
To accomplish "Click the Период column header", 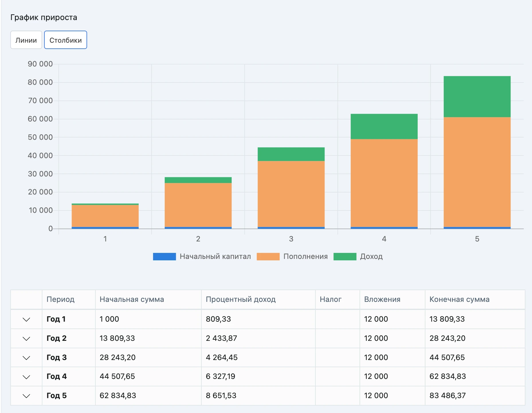I will 60,299.
